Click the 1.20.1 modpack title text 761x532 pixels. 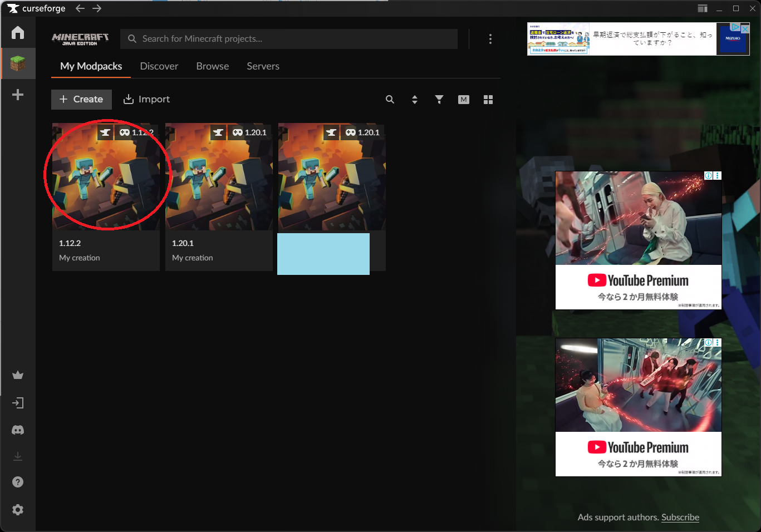pyautogui.click(x=183, y=243)
